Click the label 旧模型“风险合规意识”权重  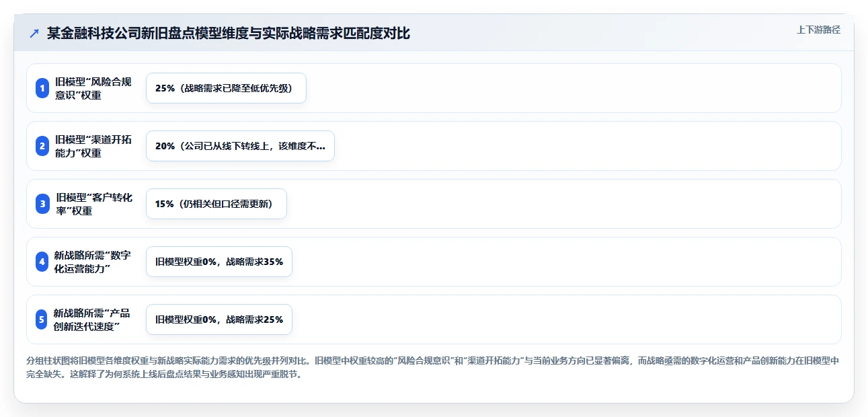point(94,88)
